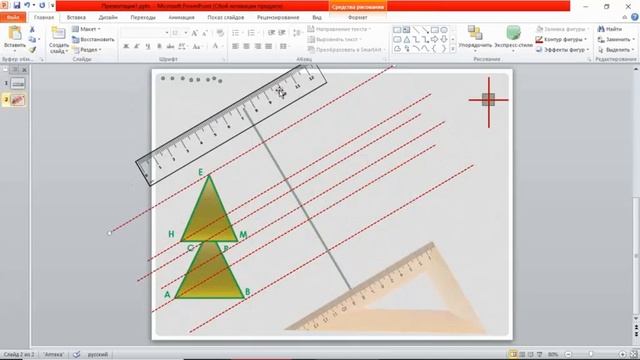Open PowerPoint Help question mark icon
The width and height of the screenshot is (640, 360).
[635, 17]
